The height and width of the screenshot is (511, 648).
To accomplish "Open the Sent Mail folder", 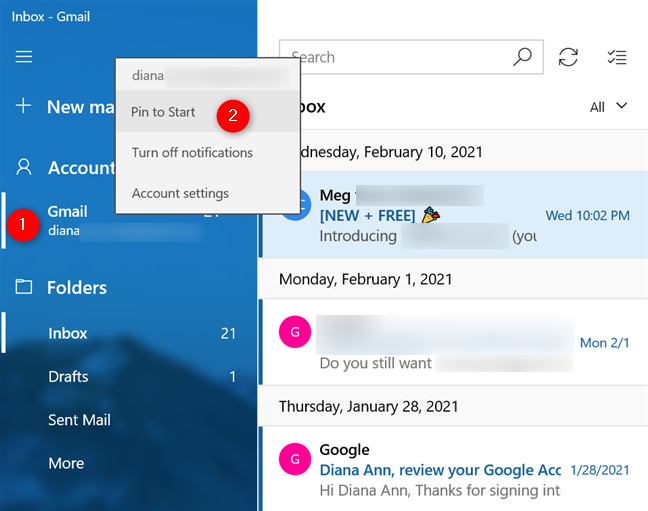I will tap(129, 420).
